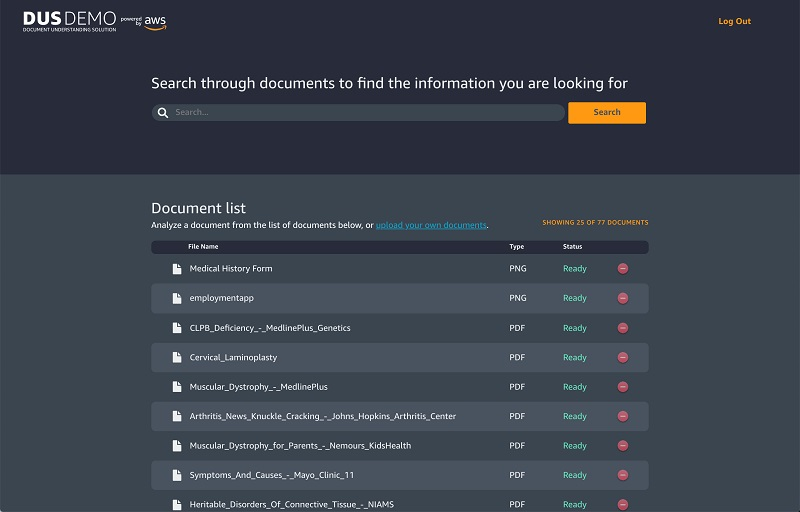Open Symptoms_And_Causes_-_Mayo_Clinic_11 file name
This screenshot has height=512, width=800.
click(271, 475)
